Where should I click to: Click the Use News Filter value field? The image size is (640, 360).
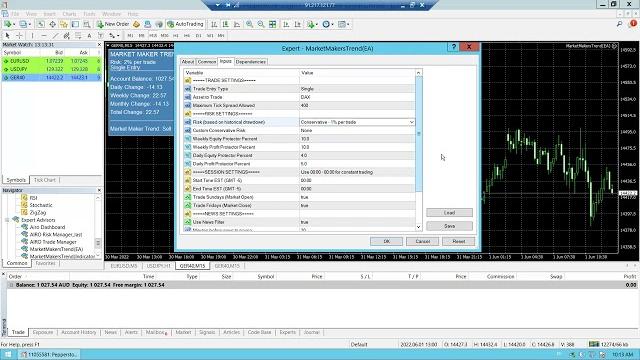point(357,222)
